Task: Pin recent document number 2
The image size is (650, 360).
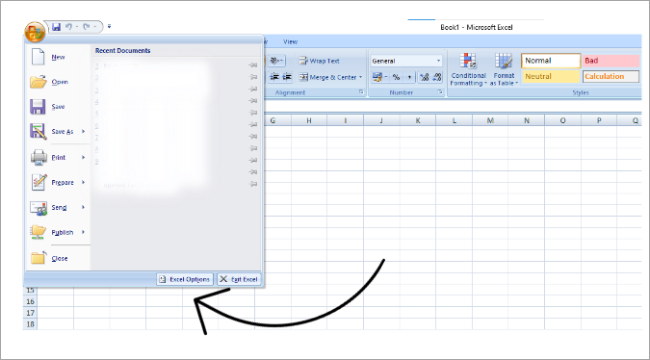Action: [253, 77]
